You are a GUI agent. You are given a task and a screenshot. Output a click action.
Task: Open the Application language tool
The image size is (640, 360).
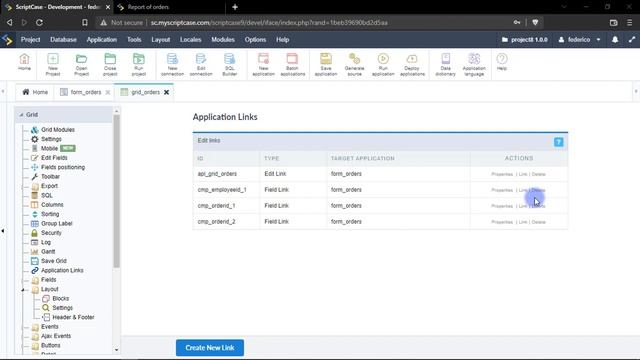pos(474,64)
